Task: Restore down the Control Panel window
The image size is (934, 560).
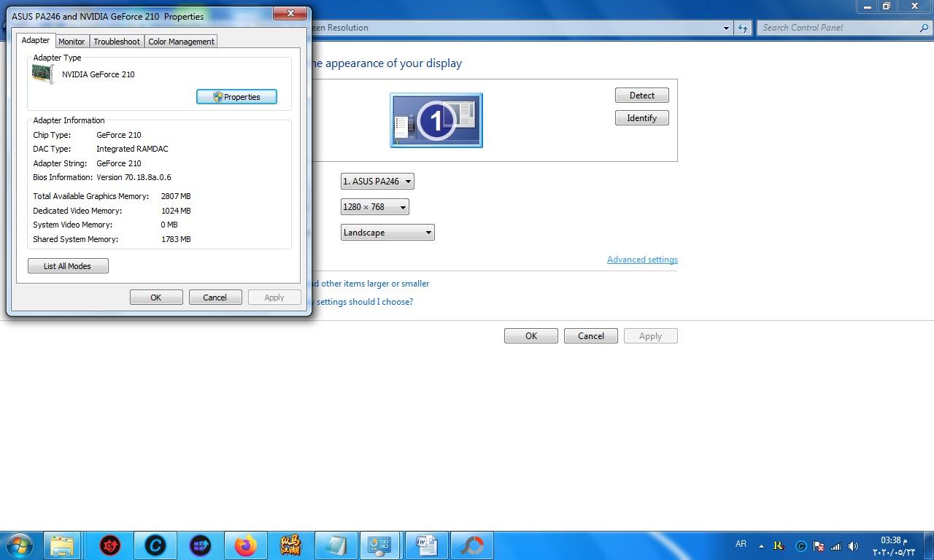Action: [887, 7]
